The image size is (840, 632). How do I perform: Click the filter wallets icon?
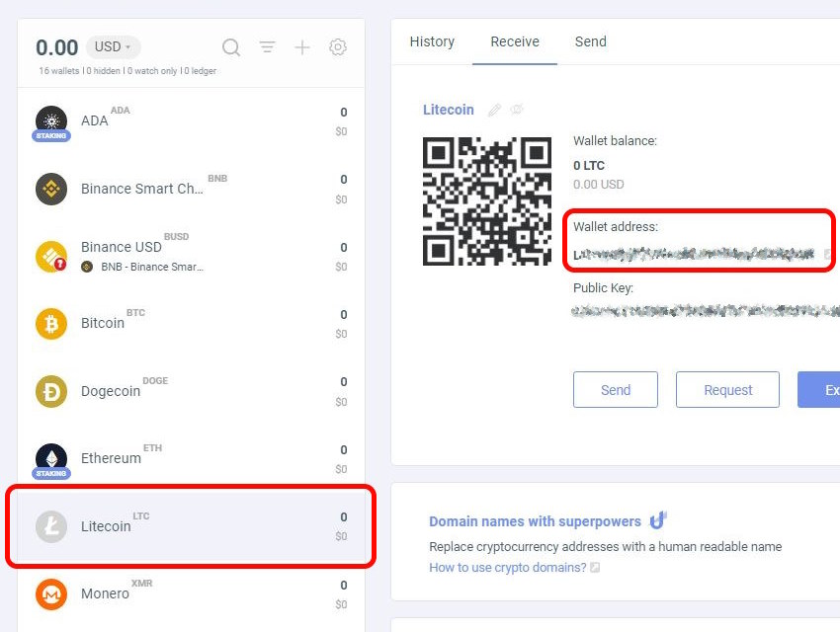point(267,47)
